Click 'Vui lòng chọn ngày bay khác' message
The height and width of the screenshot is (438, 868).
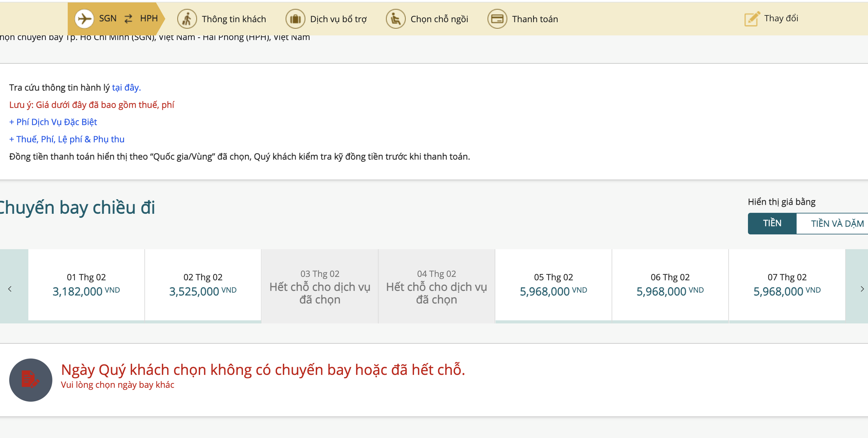[x=117, y=385]
